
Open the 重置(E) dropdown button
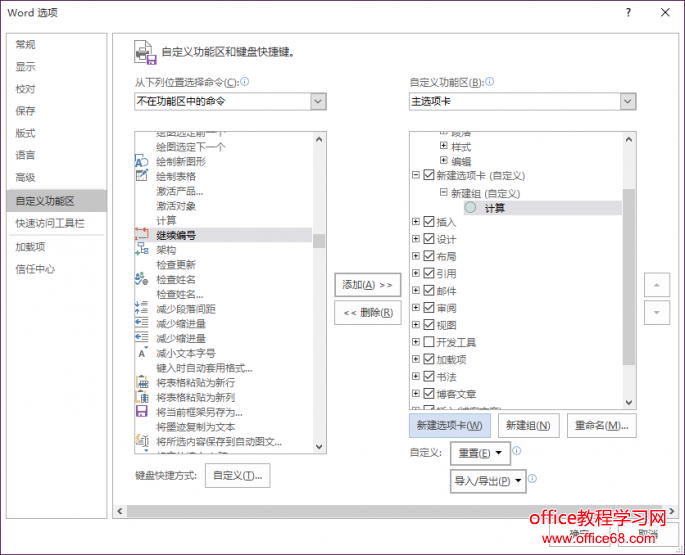(x=480, y=453)
